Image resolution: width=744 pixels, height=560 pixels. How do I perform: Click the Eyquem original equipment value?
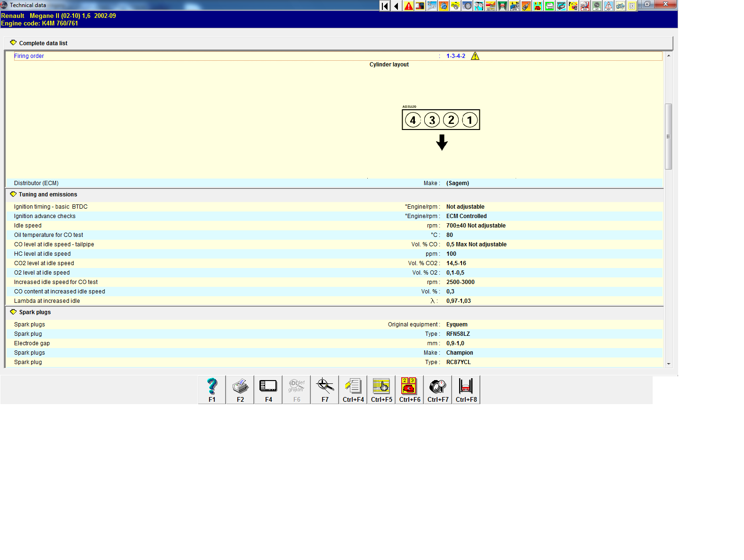point(457,325)
